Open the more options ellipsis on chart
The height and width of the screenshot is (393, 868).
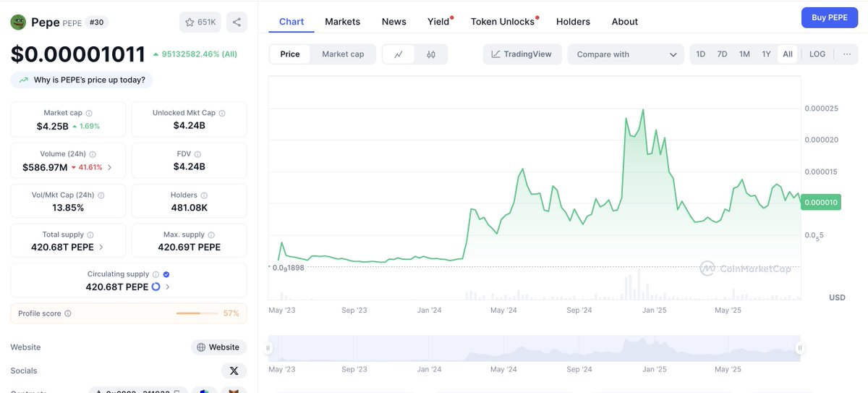847,54
